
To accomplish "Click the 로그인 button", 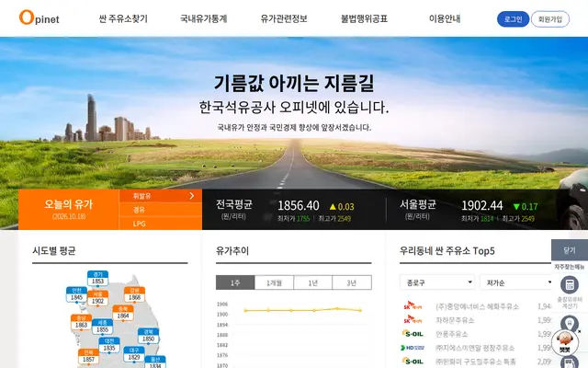I will pos(513,19).
